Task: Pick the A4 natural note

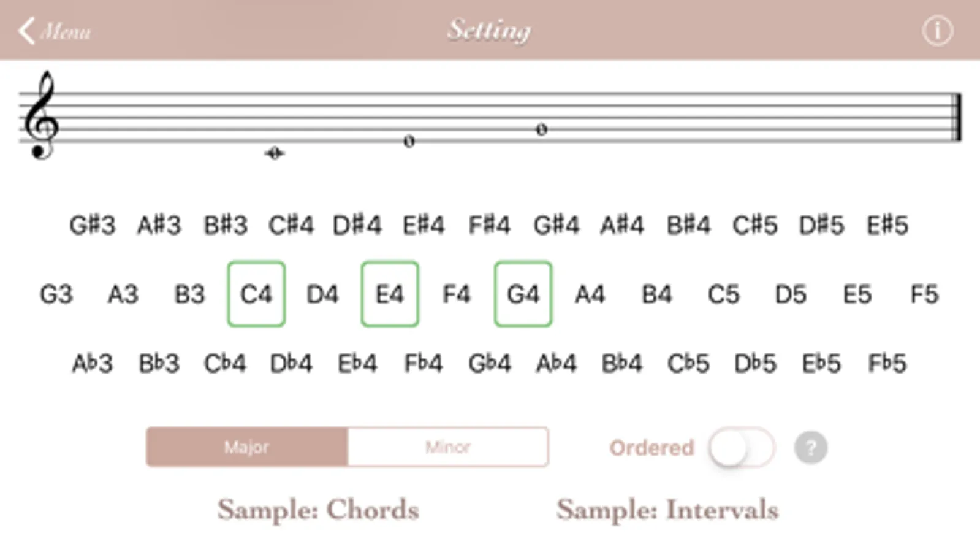Action: tap(590, 294)
